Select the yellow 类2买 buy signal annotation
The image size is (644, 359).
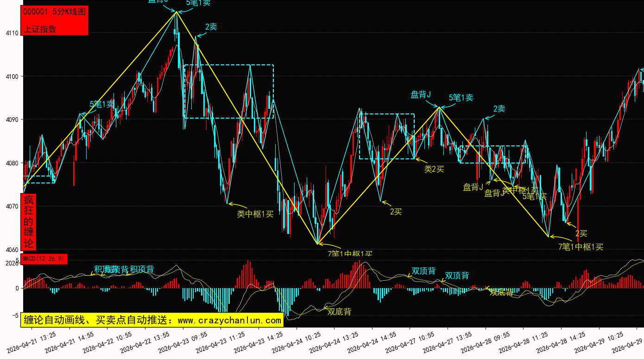(434, 169)
